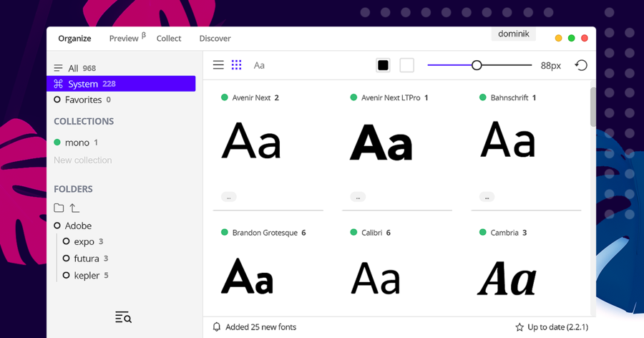Expand the Bahnschrift ellipsis tag button
Viewport: 644px width, 338px height.
coord(487,197)
